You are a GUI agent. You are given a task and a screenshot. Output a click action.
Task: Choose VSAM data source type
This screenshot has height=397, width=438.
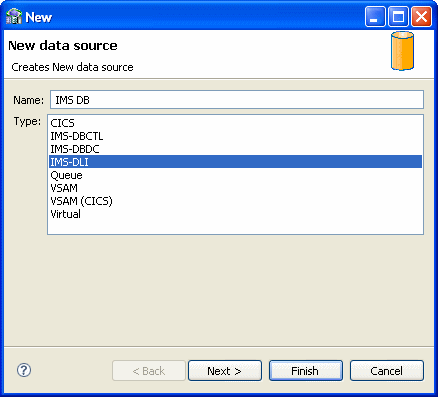point(235,188)
